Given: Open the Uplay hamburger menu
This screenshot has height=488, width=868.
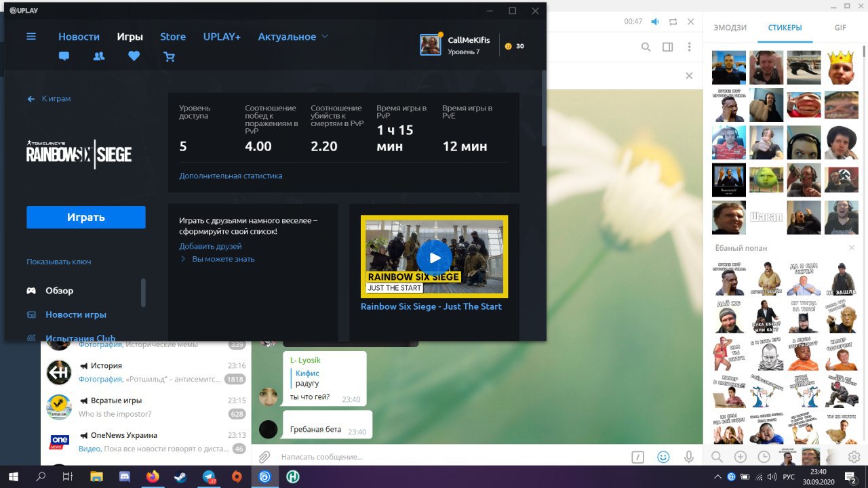Looking at the screenshot, I should pyautogui.click(x=31, y=37).
